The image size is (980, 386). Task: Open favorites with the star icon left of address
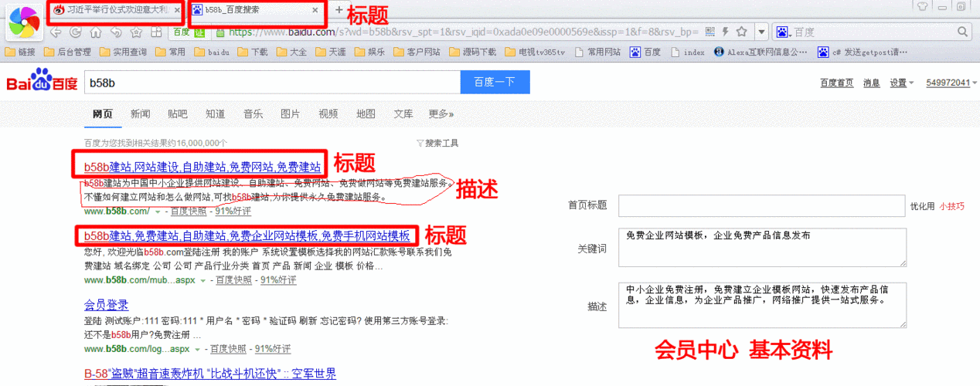tap(135, 32)
